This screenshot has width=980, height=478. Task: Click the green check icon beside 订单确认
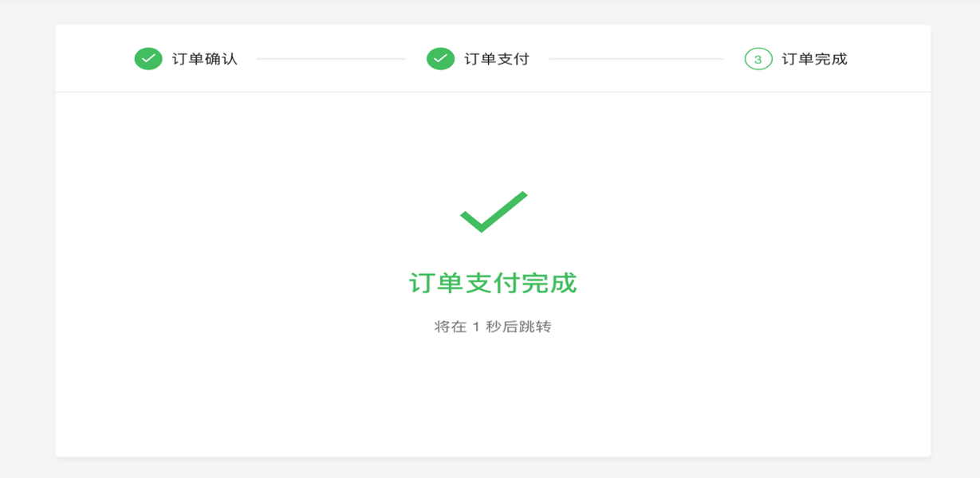click(148, 59)
